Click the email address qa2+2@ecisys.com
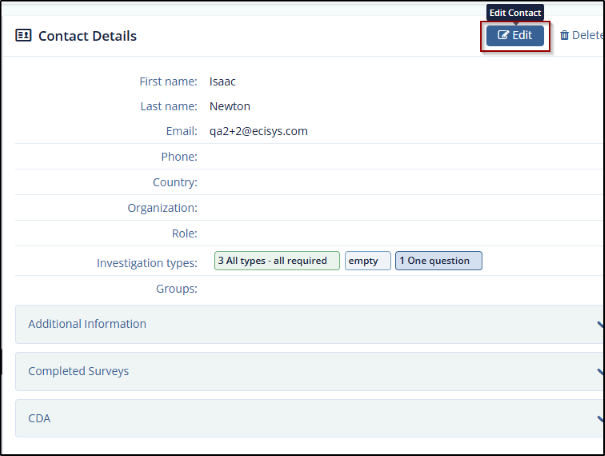The height and width of the screenshot is (456, 605). 258,131
